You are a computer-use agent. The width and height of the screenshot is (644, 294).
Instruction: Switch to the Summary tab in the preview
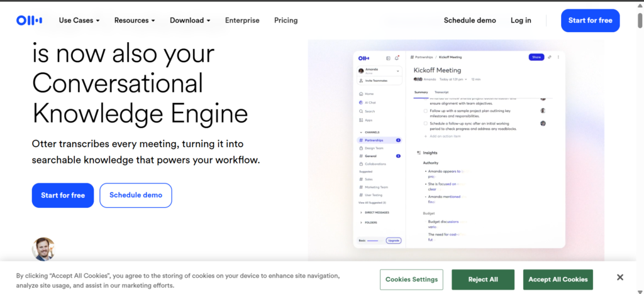(421, 92)
